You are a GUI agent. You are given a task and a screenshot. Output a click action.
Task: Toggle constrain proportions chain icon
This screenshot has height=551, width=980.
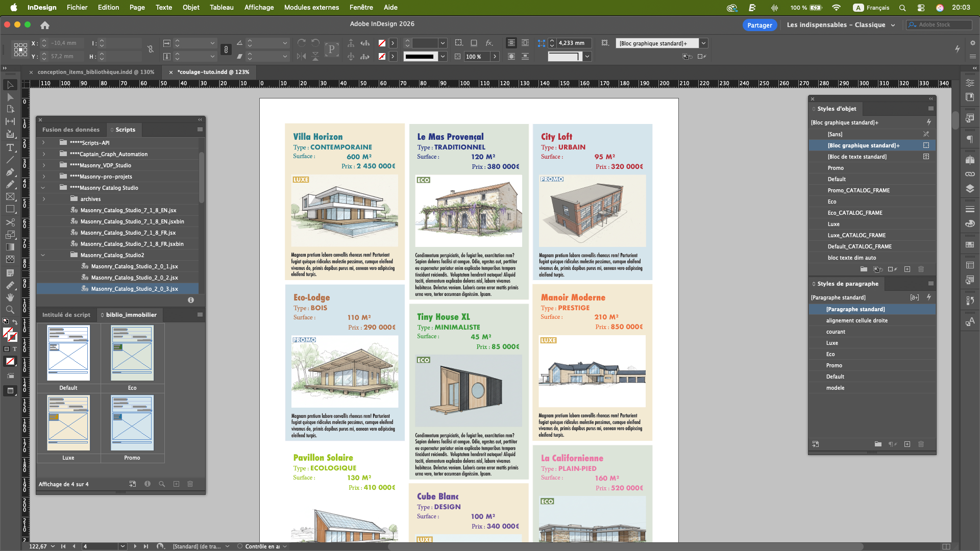pyautogui.click(x=151, y=49)
